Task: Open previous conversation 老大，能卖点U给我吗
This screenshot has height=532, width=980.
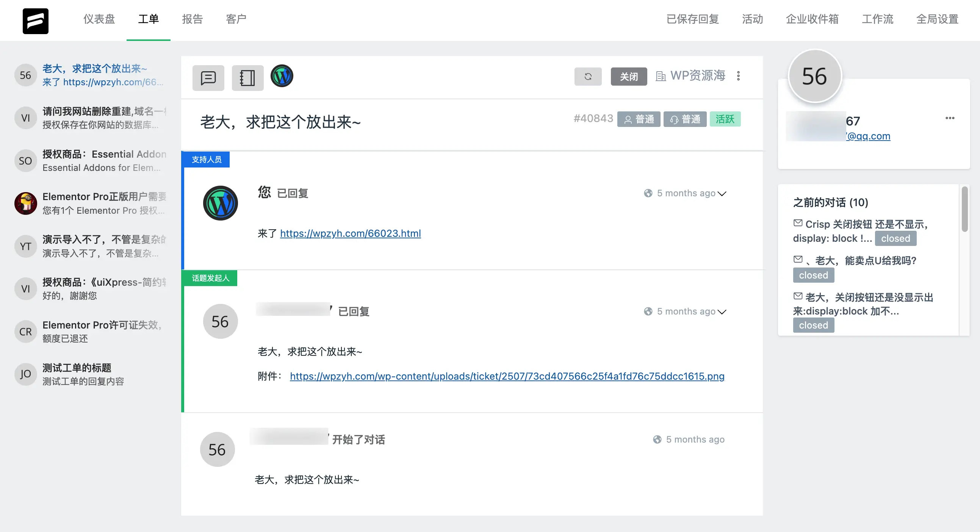Action: click(x=861, y=260)
